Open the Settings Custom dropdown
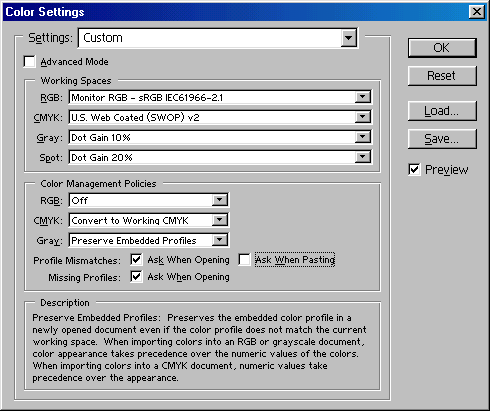 (348, 38)
